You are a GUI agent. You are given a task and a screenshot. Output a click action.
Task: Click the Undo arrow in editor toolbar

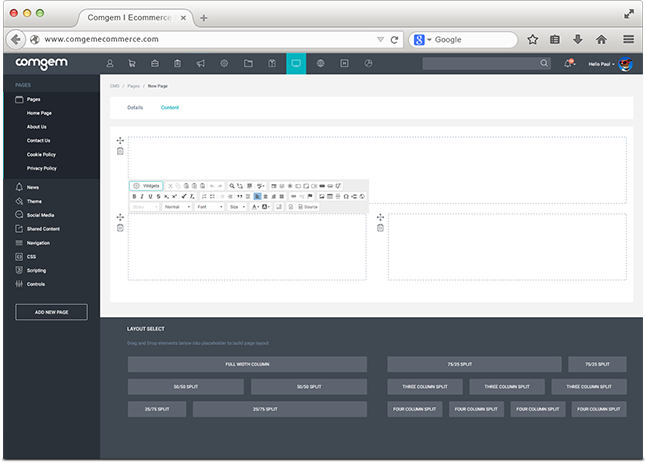tap(212, 186)
